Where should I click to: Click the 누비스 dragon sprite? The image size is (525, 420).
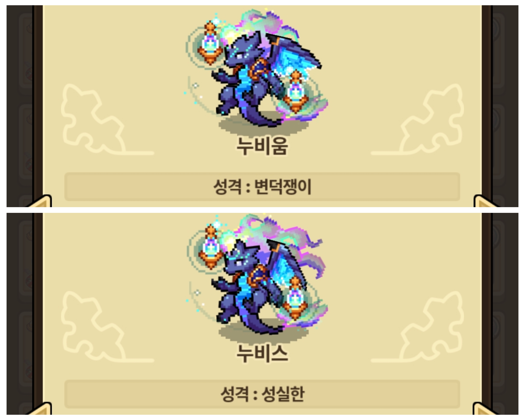coord(257,277)
